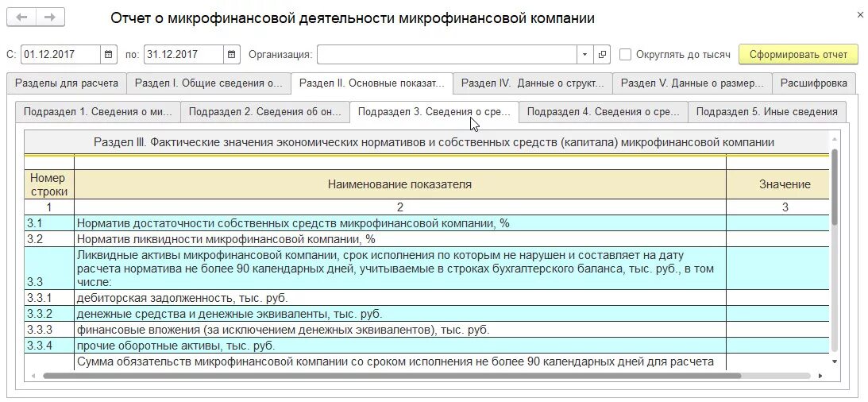Click the end date field 31.12.2017

[x=183, y=54]
